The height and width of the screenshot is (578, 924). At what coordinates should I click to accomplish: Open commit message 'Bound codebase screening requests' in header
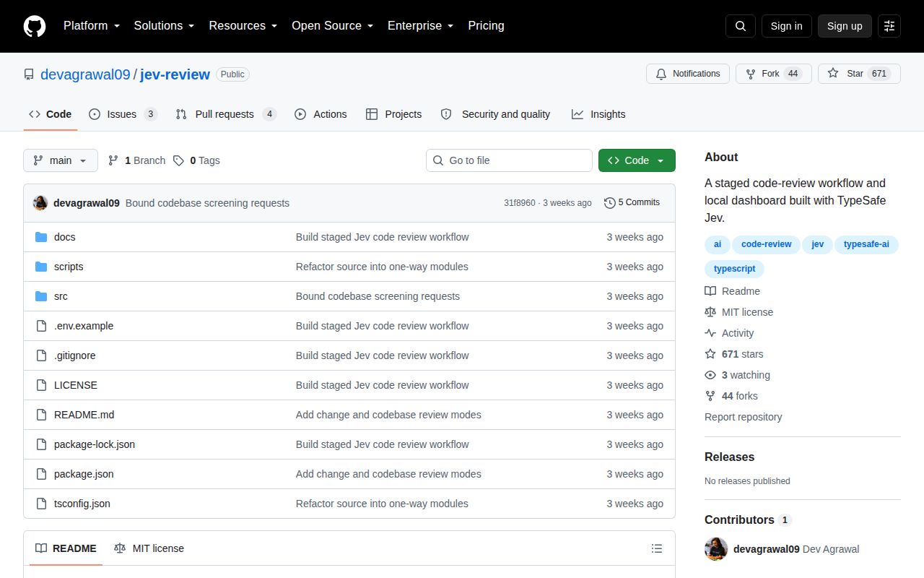pyautogui.click(x=207, y=203)
